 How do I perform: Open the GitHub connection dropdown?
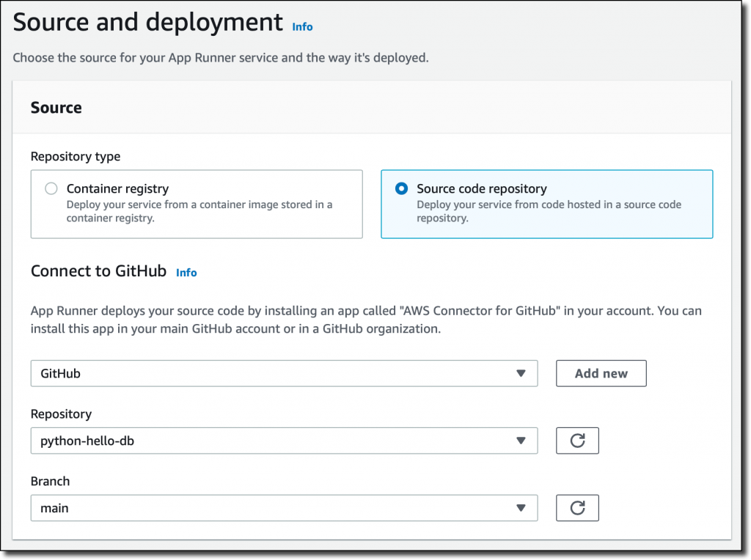tap(284, 373)
